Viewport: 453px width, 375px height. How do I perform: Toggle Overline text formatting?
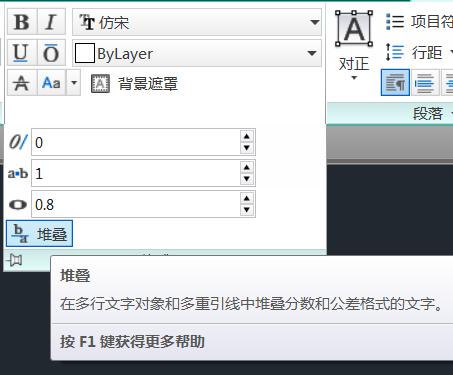pos(51,53)
